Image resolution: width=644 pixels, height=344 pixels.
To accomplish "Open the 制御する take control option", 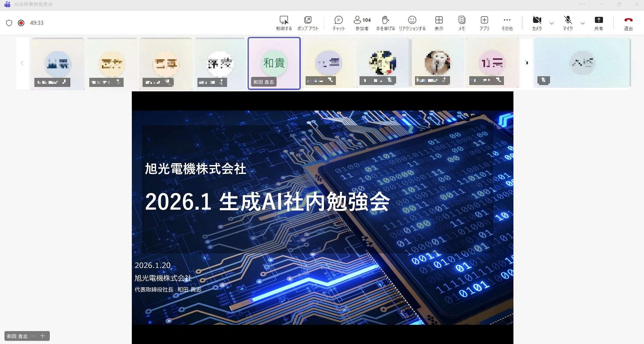I will [284, 23].
